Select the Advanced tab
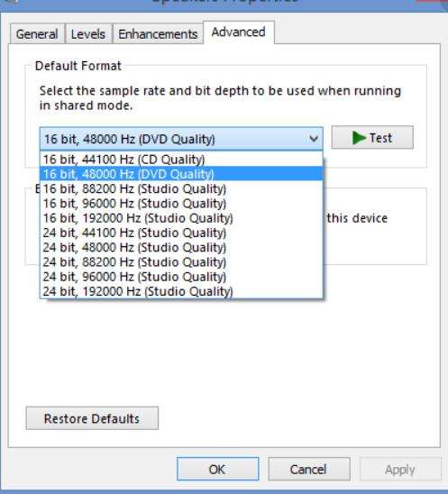448x494 pixels. [x=239, y=32]
